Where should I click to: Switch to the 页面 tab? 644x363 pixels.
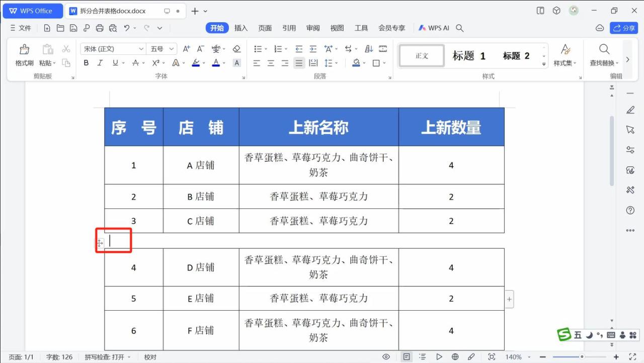265,28
